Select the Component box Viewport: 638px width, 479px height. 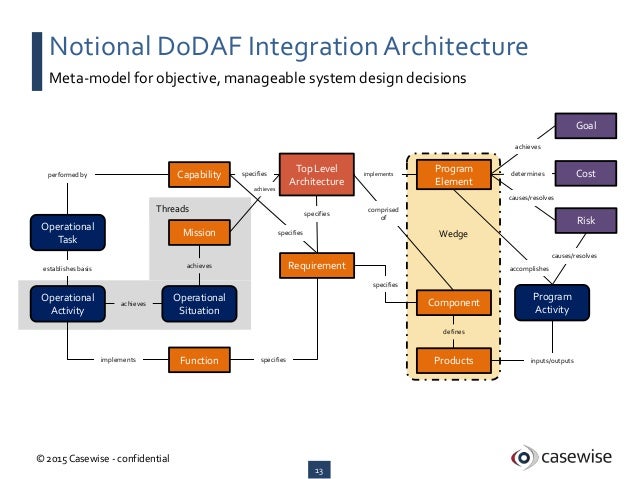[454, 302]
